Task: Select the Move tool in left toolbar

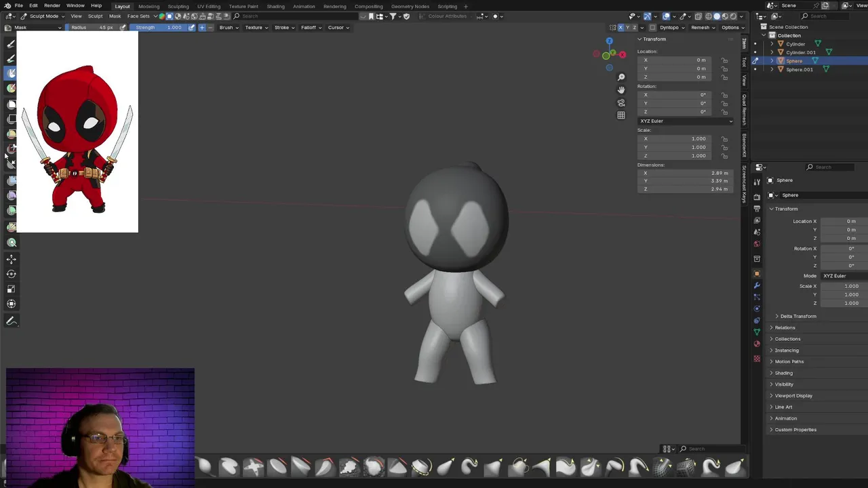Action: pyautogui.click(x=12, y=259)
